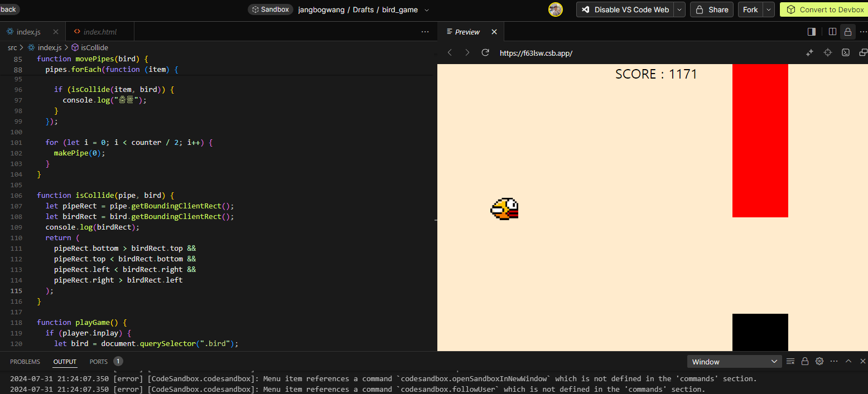Click the bird sprite in game preview
868x394 pixels.
click(x=505, y=209)
